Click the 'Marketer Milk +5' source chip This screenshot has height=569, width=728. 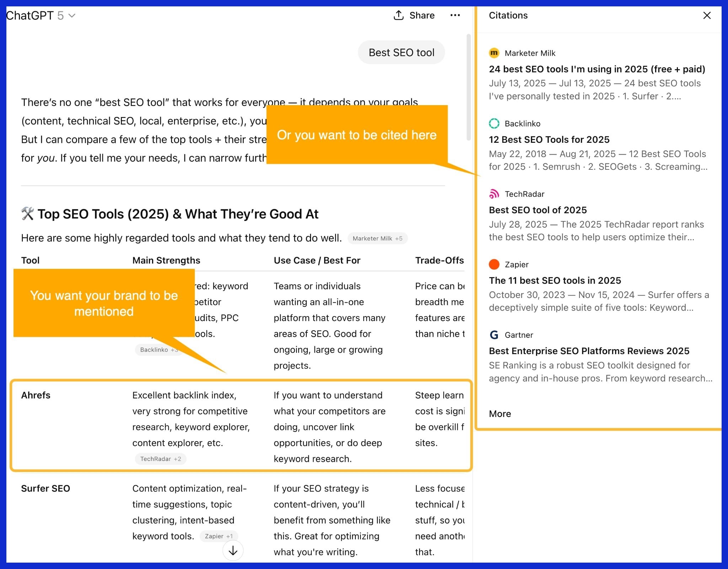tap(378, 238)
